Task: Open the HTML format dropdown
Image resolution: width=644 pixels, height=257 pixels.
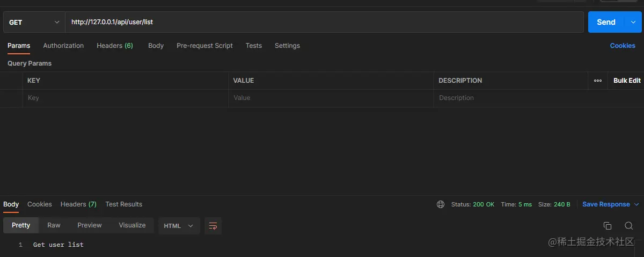Action: (179, 226)
